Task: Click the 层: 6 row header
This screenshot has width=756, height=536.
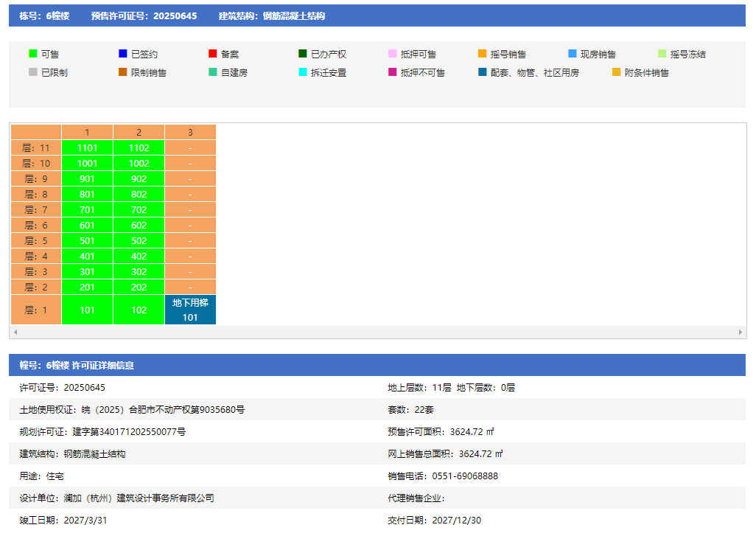Action: (36, 225)
